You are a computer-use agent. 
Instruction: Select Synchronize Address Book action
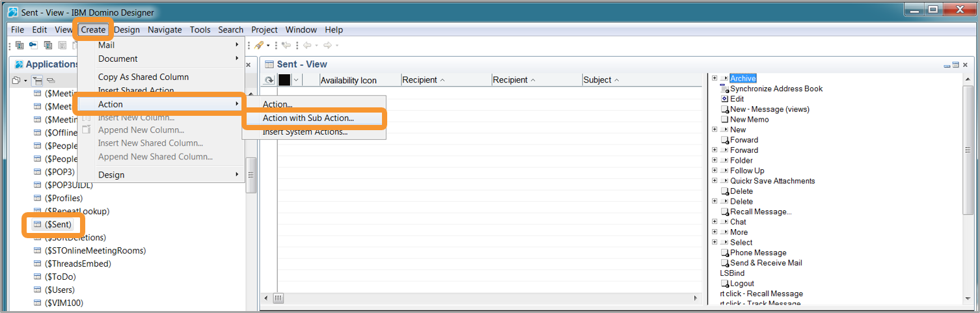click(776, 88)
